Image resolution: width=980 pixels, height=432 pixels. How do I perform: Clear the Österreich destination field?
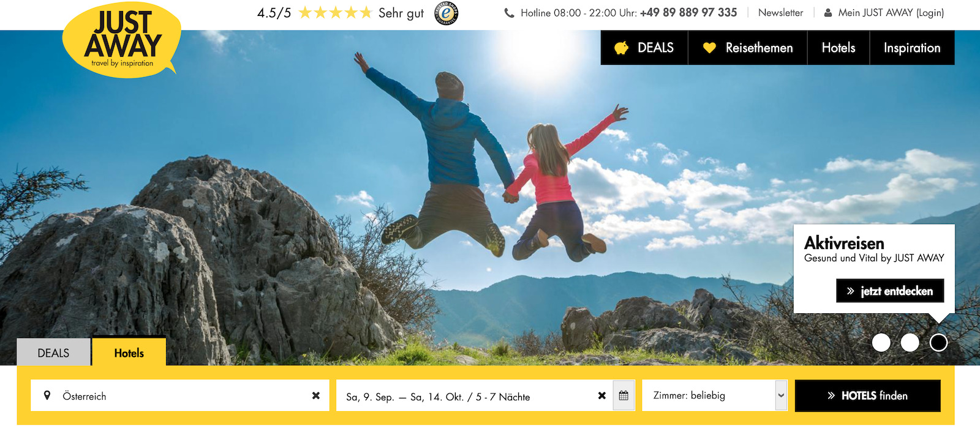(x=316, y=396)
